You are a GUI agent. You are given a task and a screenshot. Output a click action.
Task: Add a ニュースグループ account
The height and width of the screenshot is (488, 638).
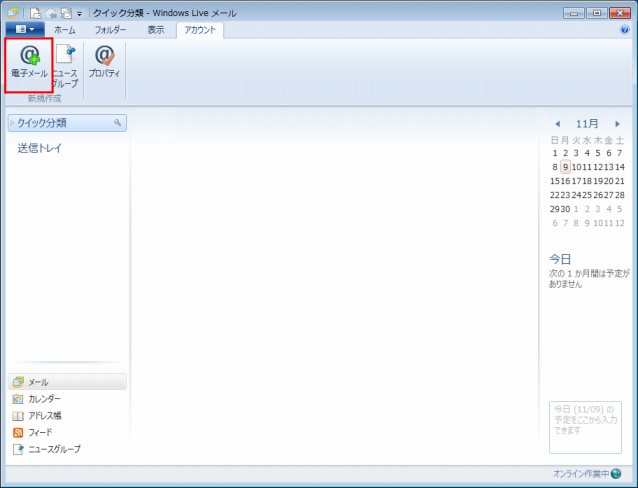(66, 66)
